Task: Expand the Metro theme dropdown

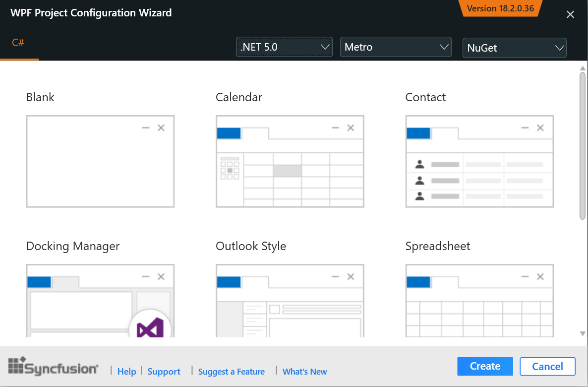Action: coord(396,47)
